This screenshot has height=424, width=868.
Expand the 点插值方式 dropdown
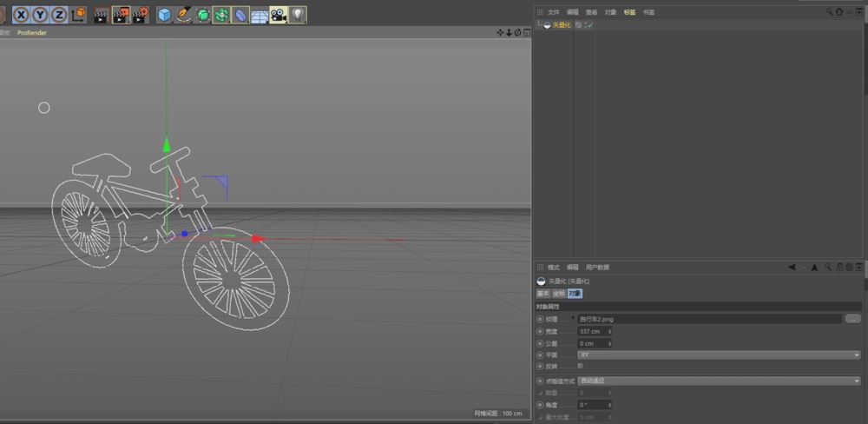(719, 381)
